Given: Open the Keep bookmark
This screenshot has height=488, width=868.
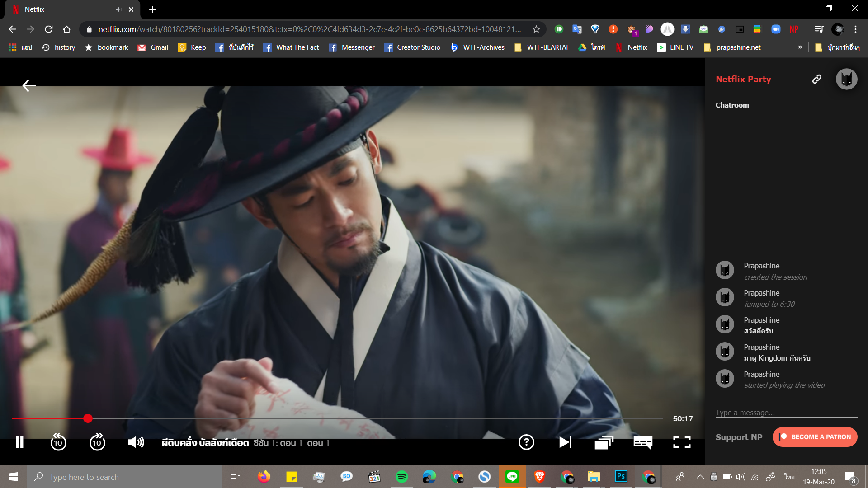Looking at the screenshot, I should tap(192, 47).
